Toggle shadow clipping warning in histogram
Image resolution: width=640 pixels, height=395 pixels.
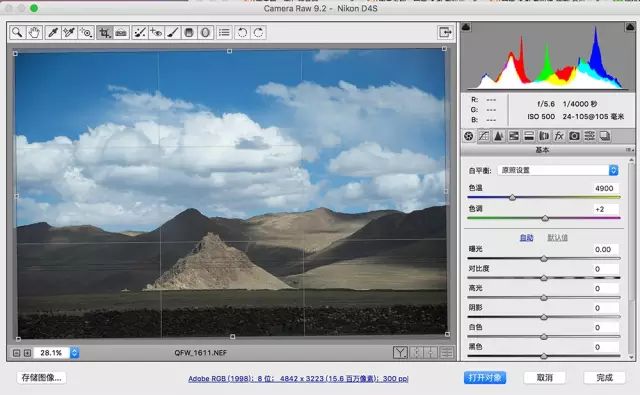point(466,27)
